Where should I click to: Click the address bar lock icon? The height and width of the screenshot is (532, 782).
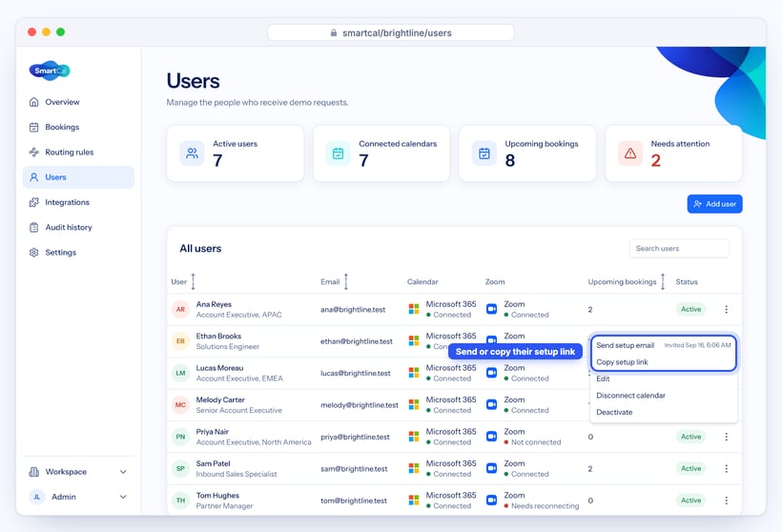[x=334, y=33]
